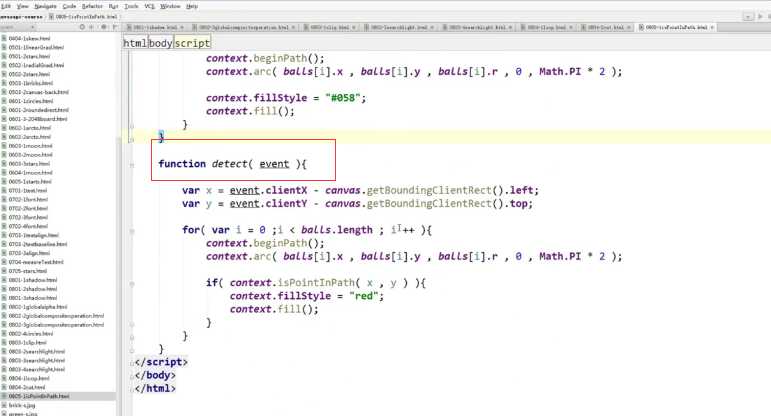This screenshot has height=416, width=771.
Task: Open project panel settings gear
Action: 104,27
